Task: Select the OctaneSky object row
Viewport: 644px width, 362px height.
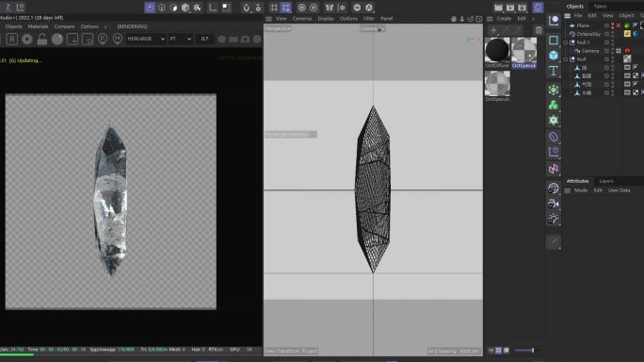Action: coord(588,34)
